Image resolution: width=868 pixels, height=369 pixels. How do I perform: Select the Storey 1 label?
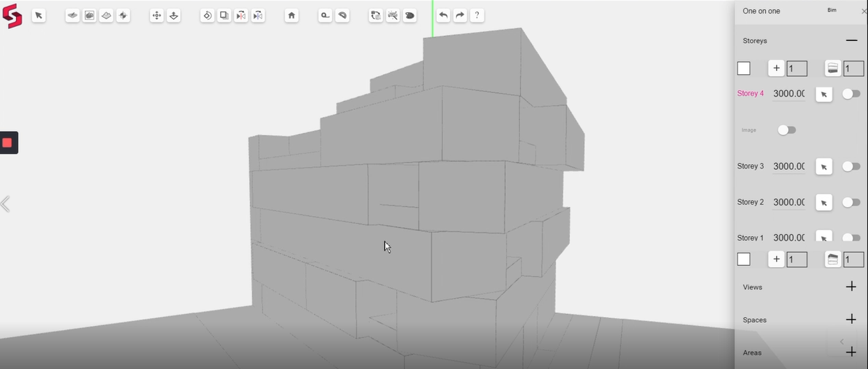point(750,237)
